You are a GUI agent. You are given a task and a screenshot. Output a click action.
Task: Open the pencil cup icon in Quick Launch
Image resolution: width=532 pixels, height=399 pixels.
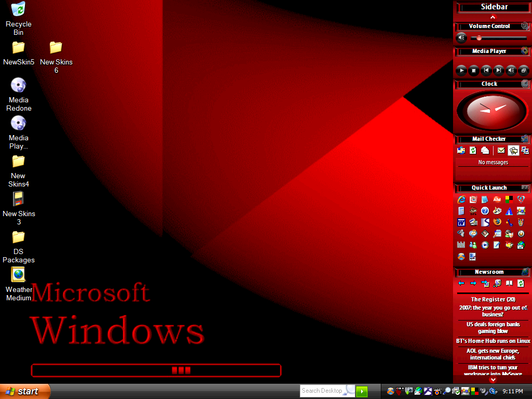click(521, 222)
